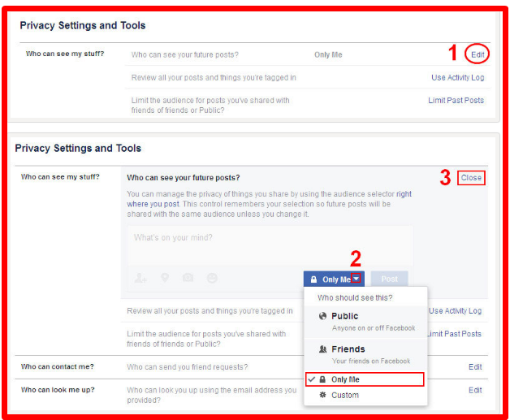Viewport: 510px width, 420px height.
Task: Choose Custom audience option
Action: (365, 395)
